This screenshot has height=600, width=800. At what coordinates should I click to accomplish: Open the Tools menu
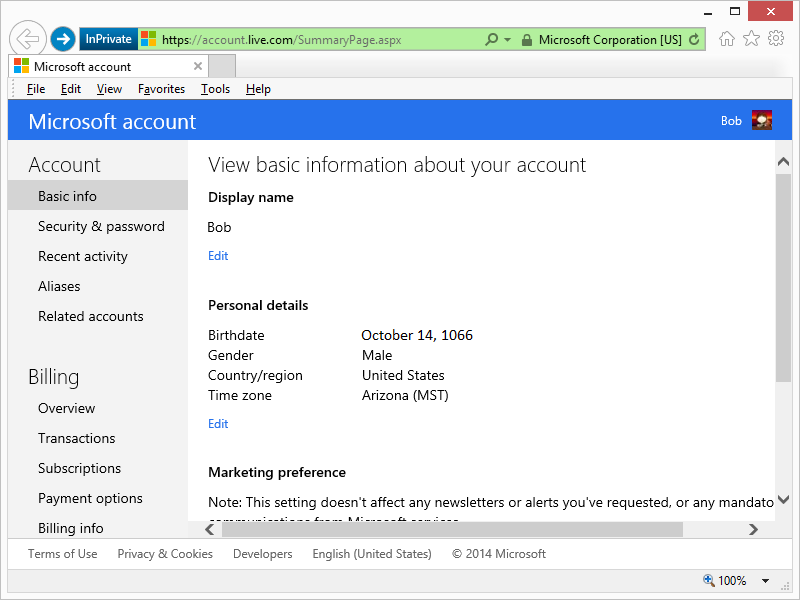[x=215, y=89]
